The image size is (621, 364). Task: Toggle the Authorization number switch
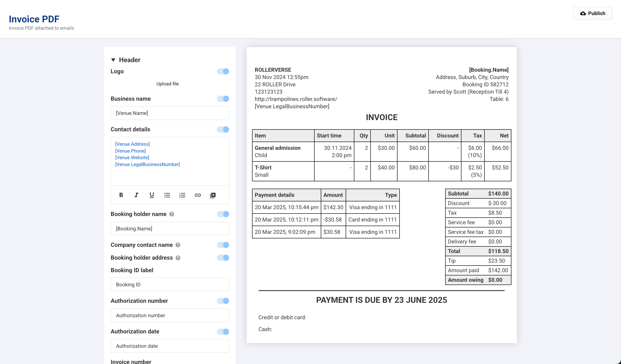coord(223,301)
